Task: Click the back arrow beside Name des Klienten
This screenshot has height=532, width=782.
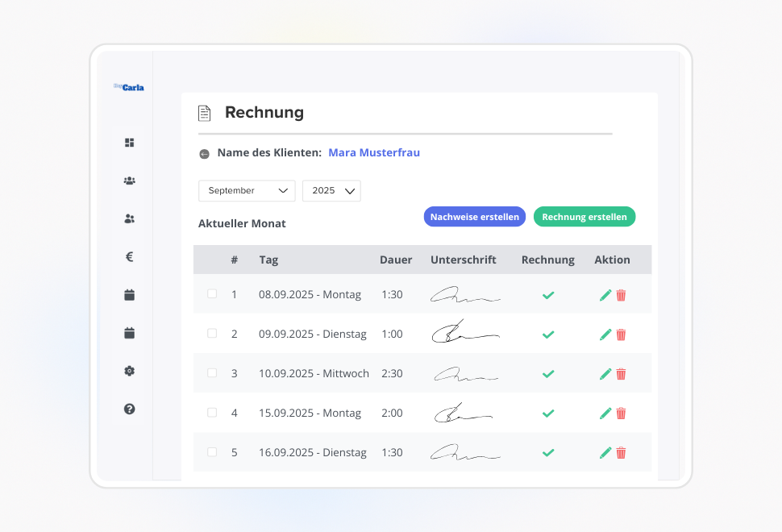Action: coord(204,154)
